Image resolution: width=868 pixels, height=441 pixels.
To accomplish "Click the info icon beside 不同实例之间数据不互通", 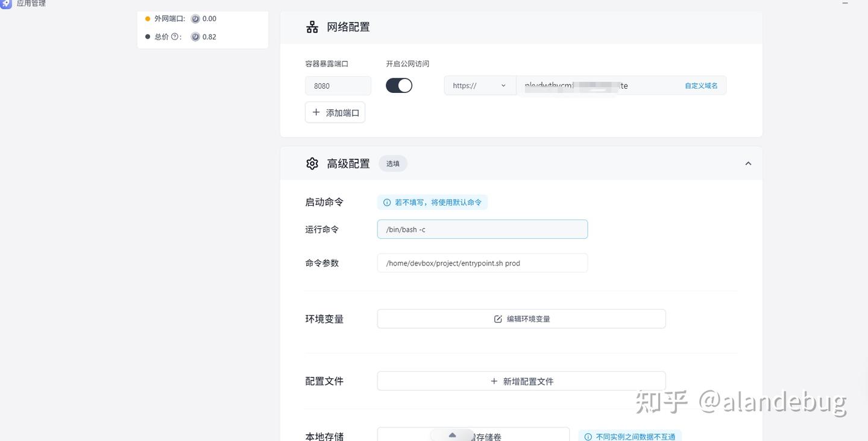I will click(x=588, y=436).
